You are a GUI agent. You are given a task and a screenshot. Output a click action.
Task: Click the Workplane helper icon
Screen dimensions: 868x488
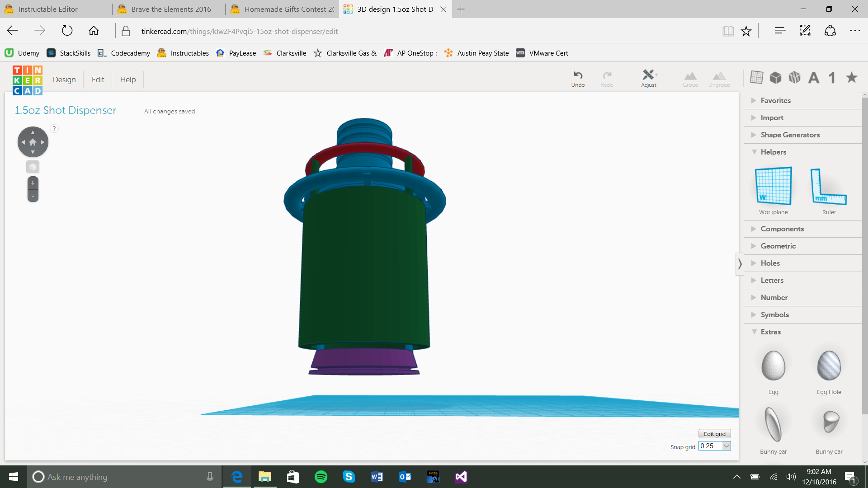[773, 186]
